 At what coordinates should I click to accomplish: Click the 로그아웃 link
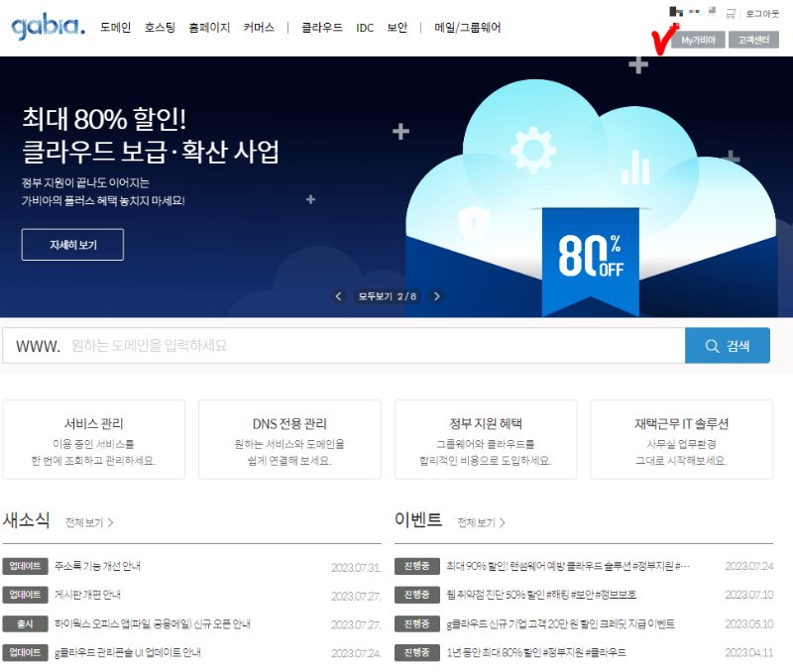761,12
